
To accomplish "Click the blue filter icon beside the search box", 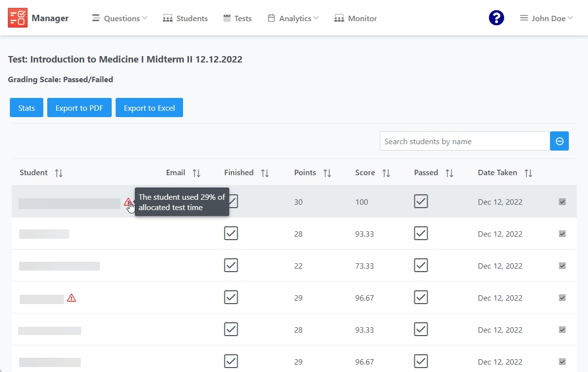I will click(x=559, y=141).
